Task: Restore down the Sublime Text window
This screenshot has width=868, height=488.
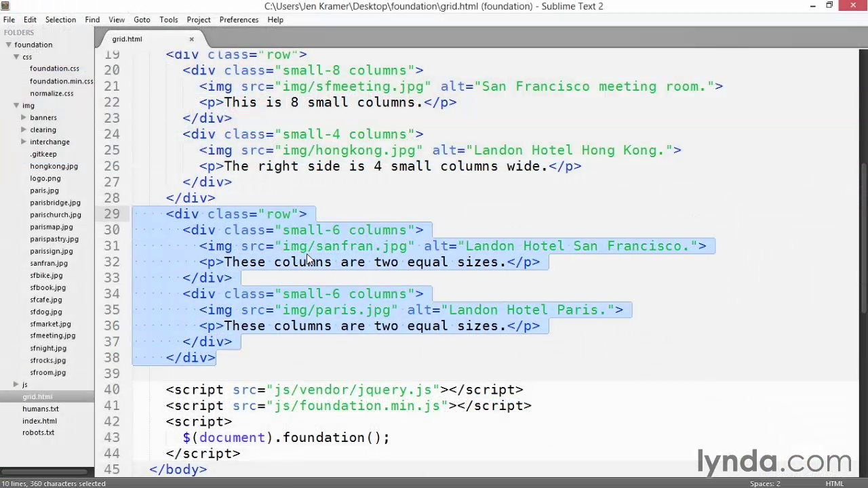Action: 829,5
